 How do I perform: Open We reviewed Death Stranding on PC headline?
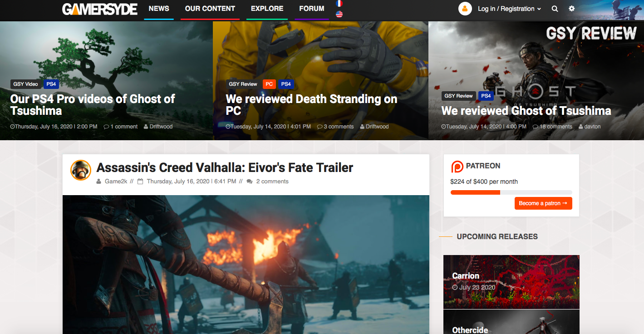coord(311,105)
